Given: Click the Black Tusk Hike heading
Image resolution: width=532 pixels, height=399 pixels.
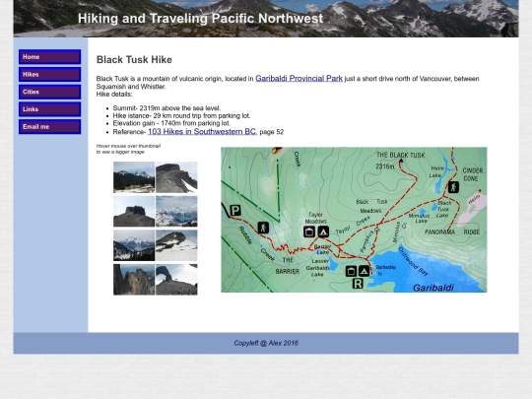Looking at the screenshot, I should 134,60.
